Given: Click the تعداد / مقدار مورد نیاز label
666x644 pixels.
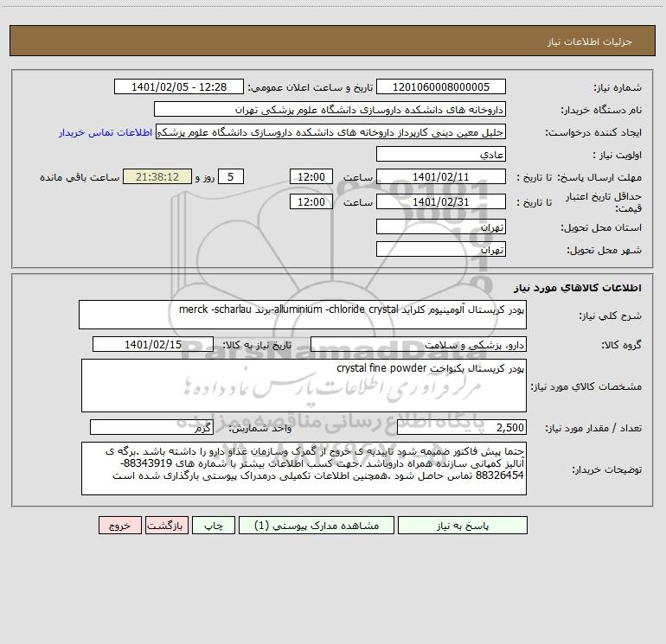Looking at the screenshot, I should pyautogui.click(x=593, y=428).
